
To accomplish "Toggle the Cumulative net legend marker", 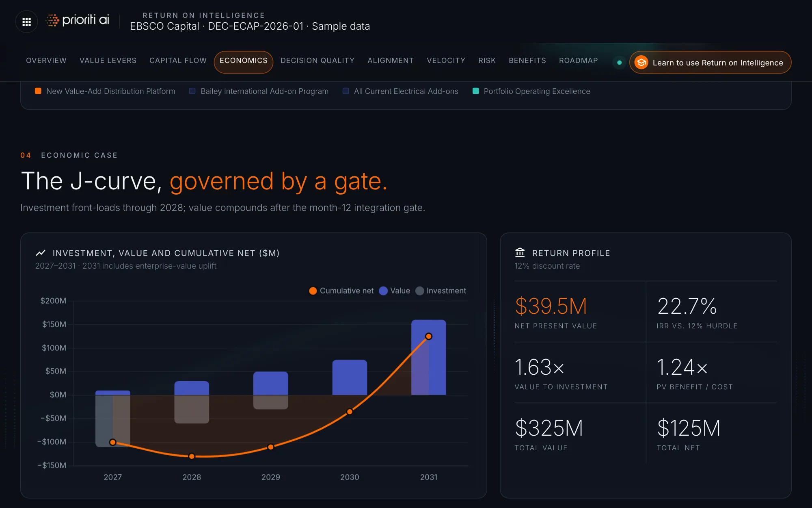I will pos(313,291).
